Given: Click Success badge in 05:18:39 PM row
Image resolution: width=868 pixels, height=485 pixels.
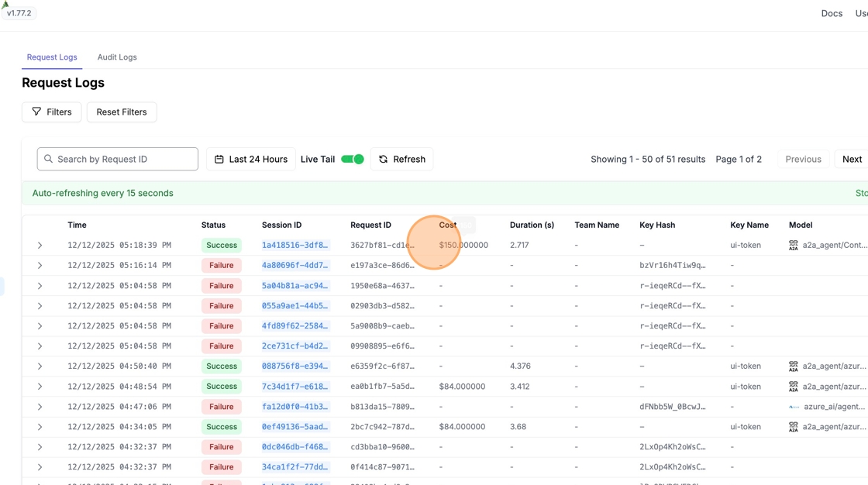Looking at the screenshot, I should tap(222, 246).
